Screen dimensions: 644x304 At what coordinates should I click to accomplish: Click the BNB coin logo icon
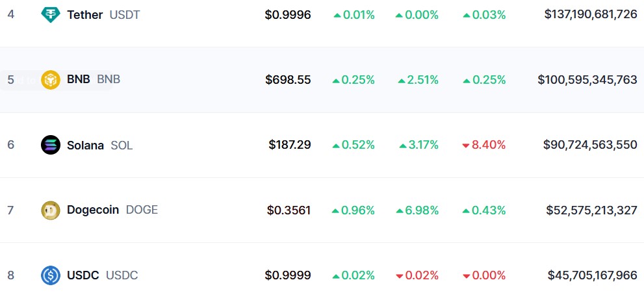click(x=51, y=80)
